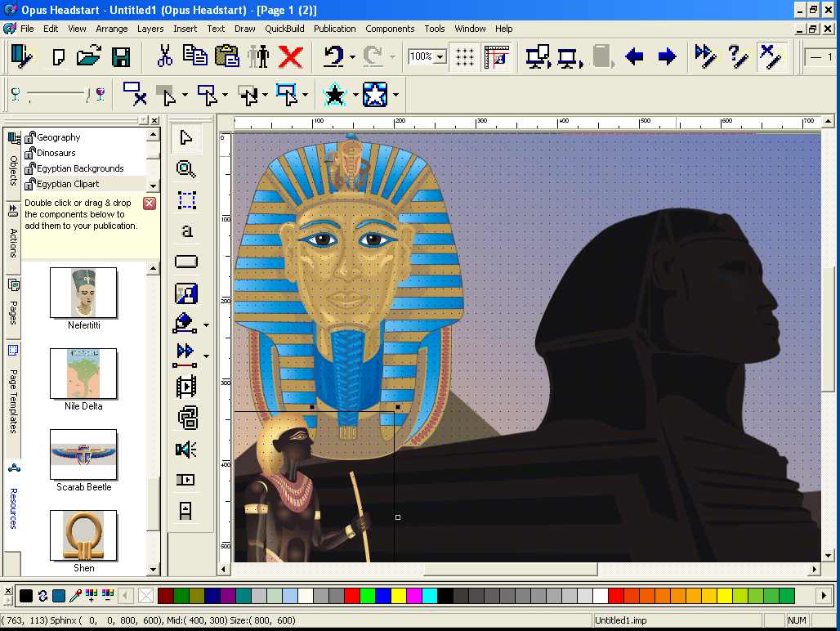Open the QuickBuild menu

coord(284,29)
